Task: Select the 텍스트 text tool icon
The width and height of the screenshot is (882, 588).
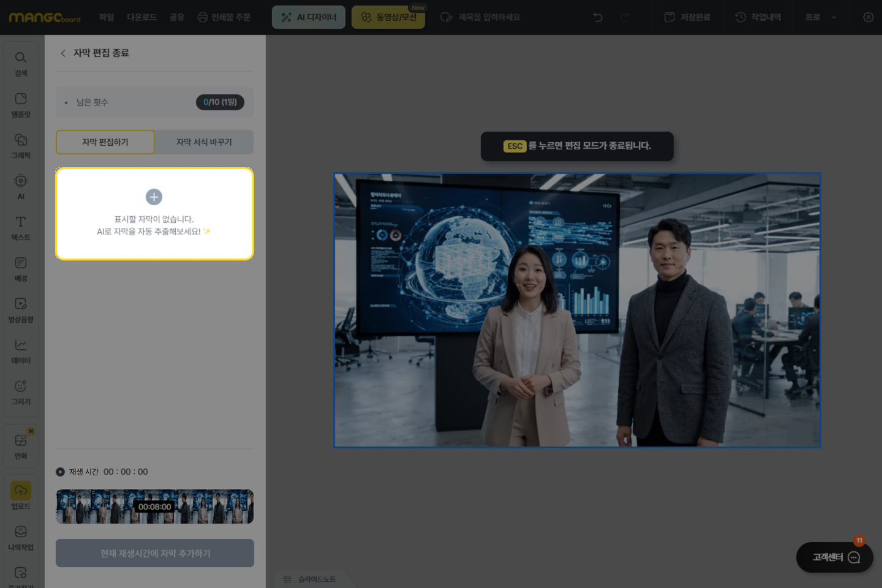Action: [x=21, y=227]
